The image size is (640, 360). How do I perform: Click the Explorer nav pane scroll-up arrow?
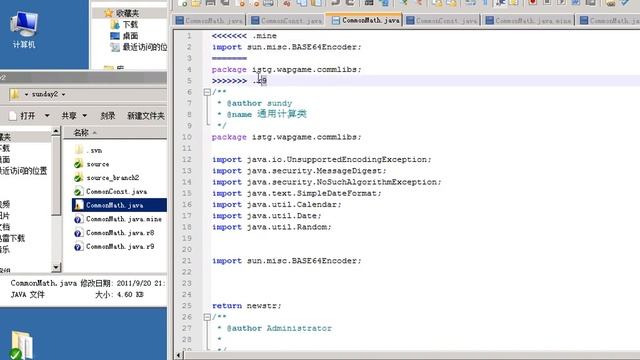(56, 131)
